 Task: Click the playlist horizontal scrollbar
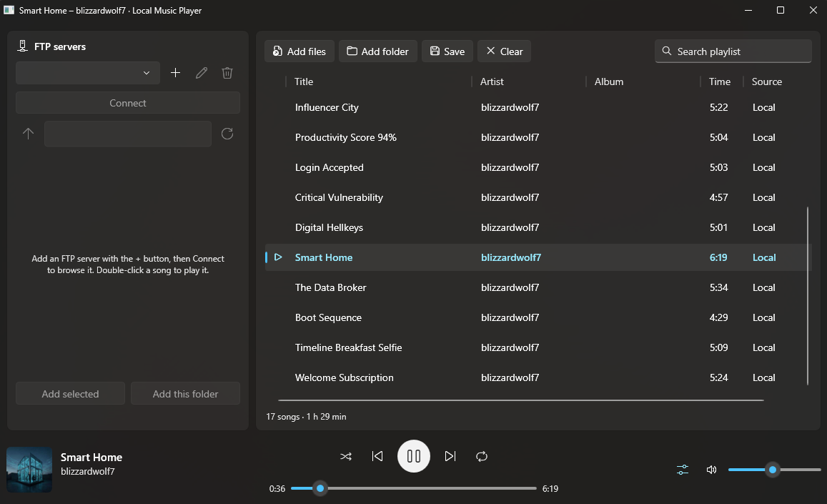(520, 400)
